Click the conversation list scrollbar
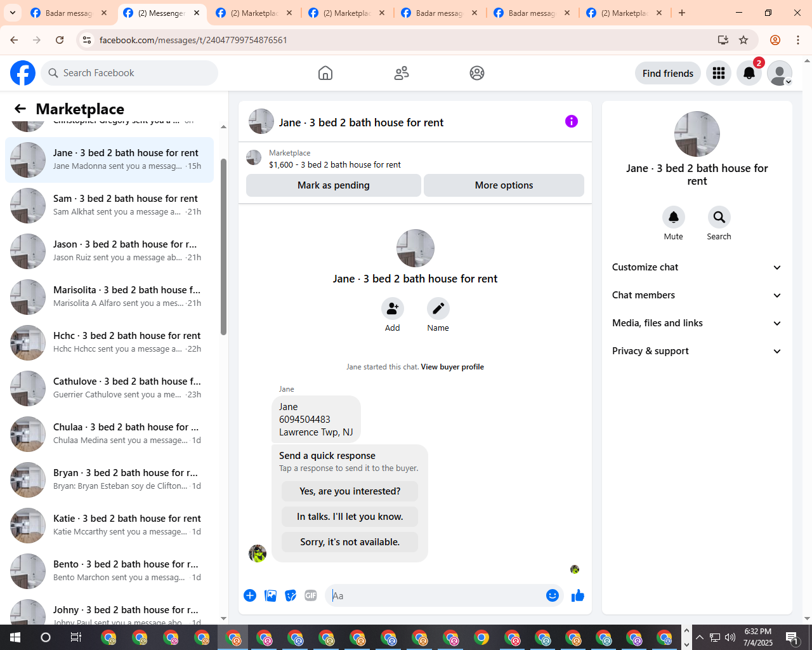Viewport: 812px width, 650px height. click(223, 246)
